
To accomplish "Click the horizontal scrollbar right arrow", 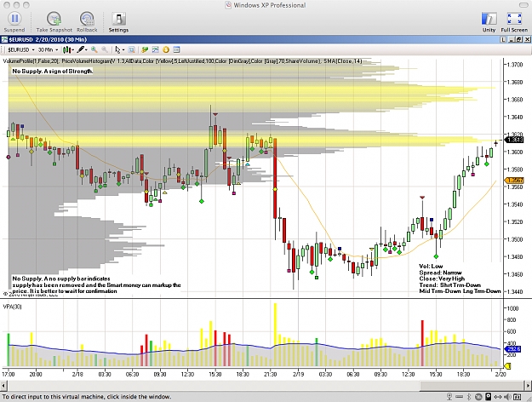I will tap(528, 386).
